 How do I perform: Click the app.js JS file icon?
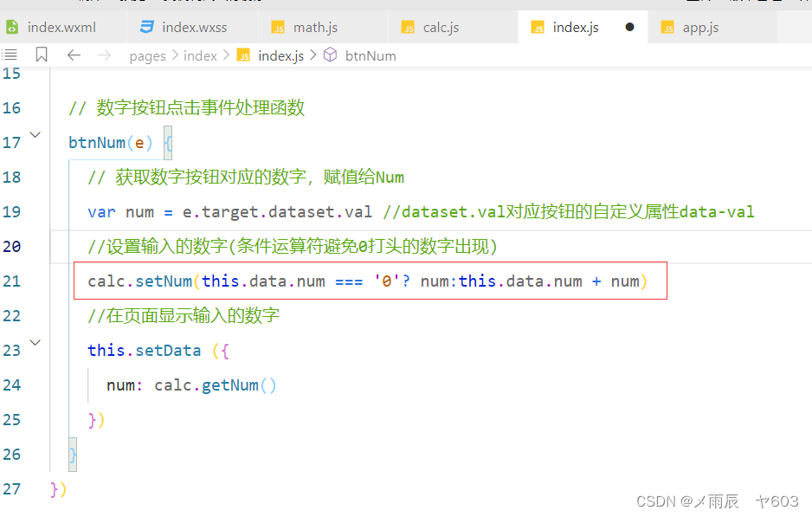667,28
